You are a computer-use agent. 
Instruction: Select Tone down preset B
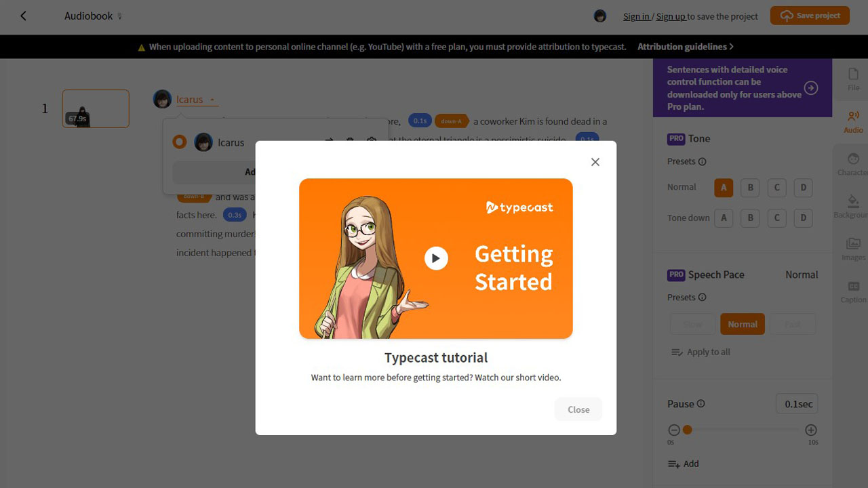[750, 218]
